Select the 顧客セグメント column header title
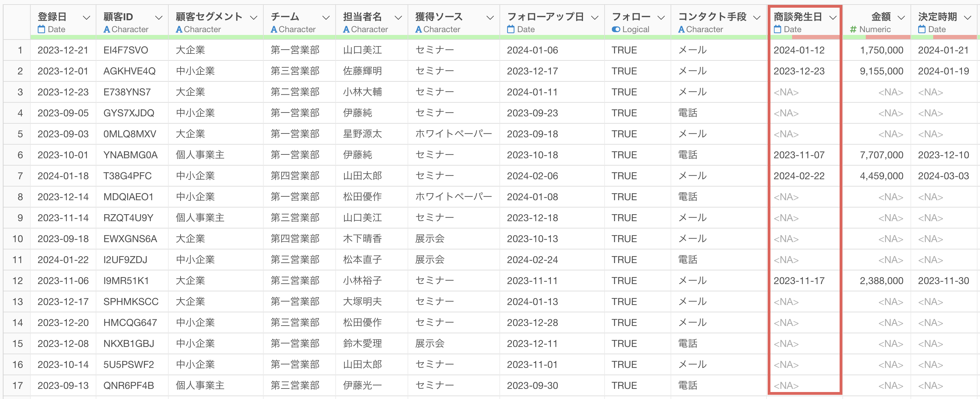 coord(209,17)
